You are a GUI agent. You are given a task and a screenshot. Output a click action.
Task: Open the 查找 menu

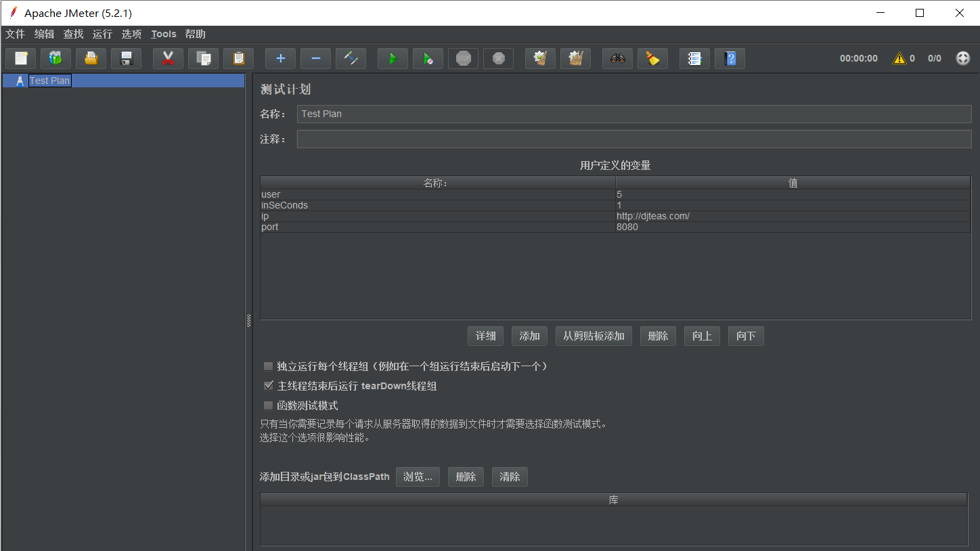point(73,34)
